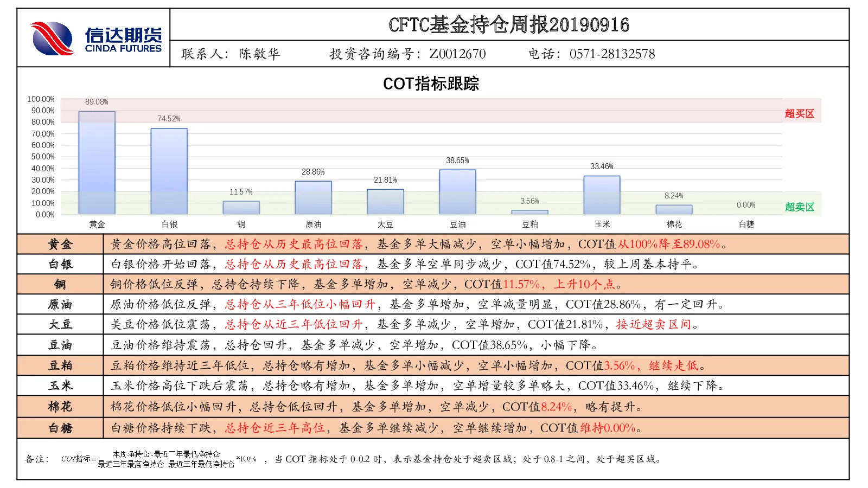Click data label 8.24% above chart bar
Viewport: 868px width, 488px height.
674,196
